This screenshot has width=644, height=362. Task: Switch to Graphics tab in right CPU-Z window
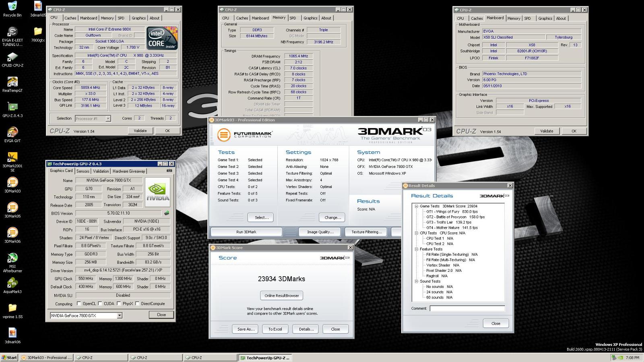545,18
